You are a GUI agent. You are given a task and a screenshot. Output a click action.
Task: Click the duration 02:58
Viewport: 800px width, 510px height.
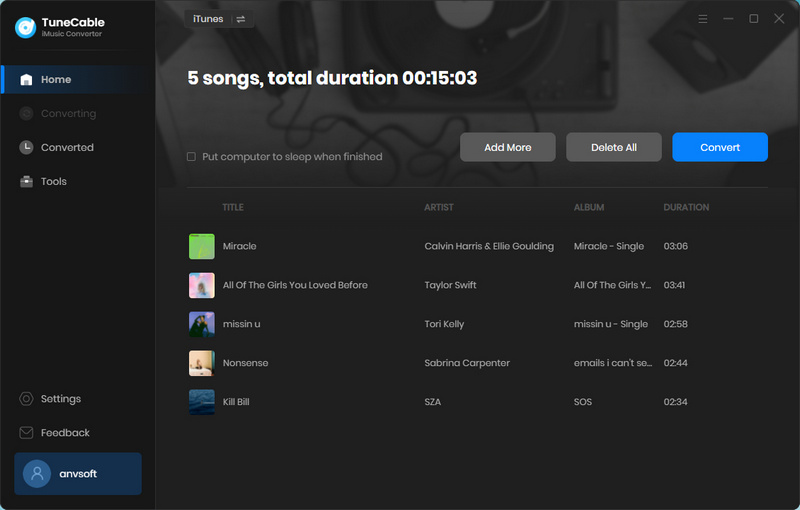point(676,324)
